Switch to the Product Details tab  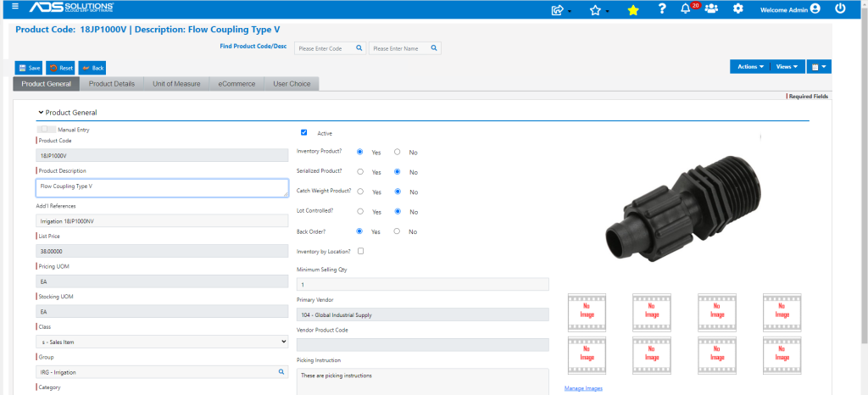[112, 84]
